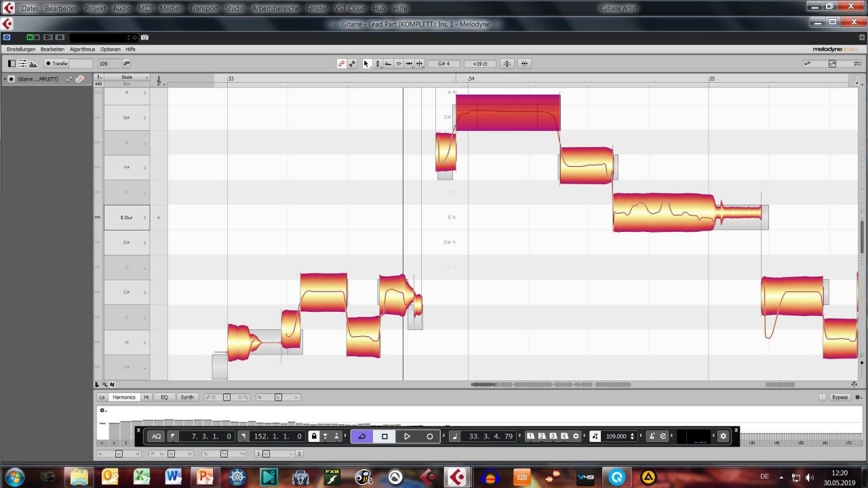The height and width of the screenshot is (488, 868).
Task: Open the Optionen menu
Action: coord(111,49)
